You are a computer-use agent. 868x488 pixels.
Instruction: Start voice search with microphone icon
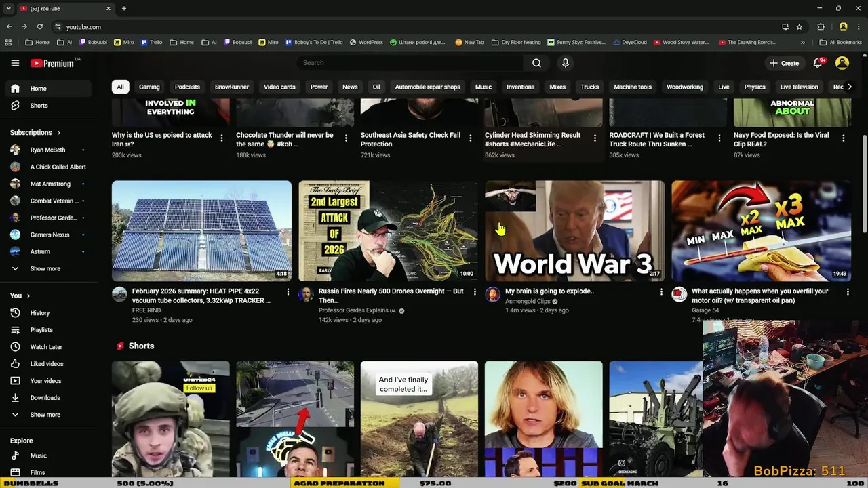(x=566, y=63)
